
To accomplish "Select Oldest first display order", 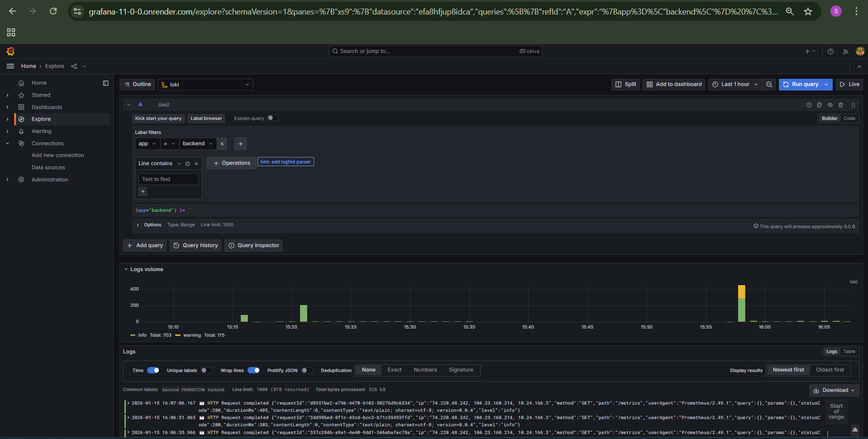I will click(830, 370).
